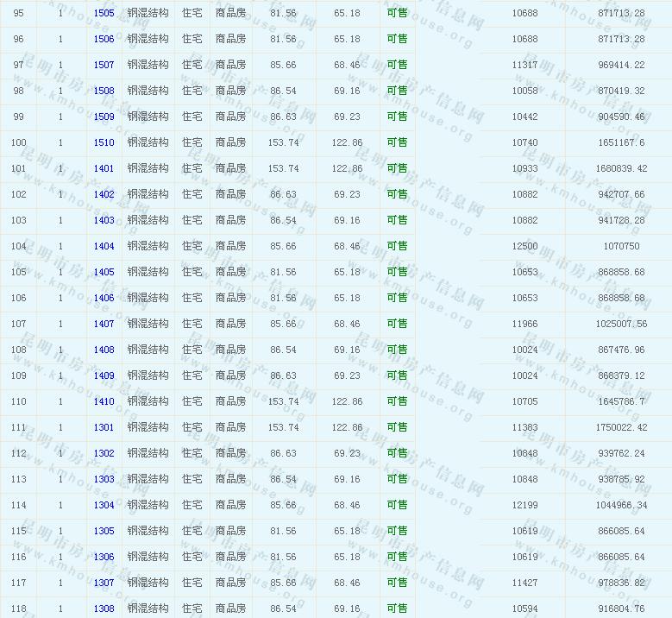Image resolution: width=672 pixels, height=618 pixels.
Task: Open room 1505 link
Action: 104,13
